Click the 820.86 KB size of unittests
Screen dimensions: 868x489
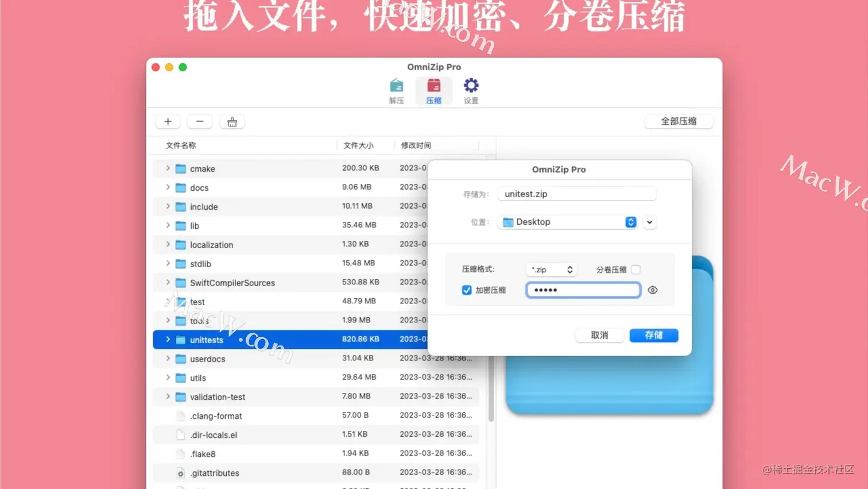pos(361,339)
